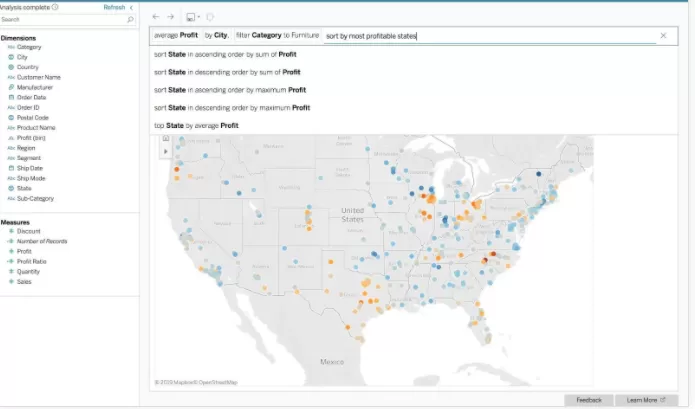Click the Refresh link
695x409 pixels.
tap(114, 7)
